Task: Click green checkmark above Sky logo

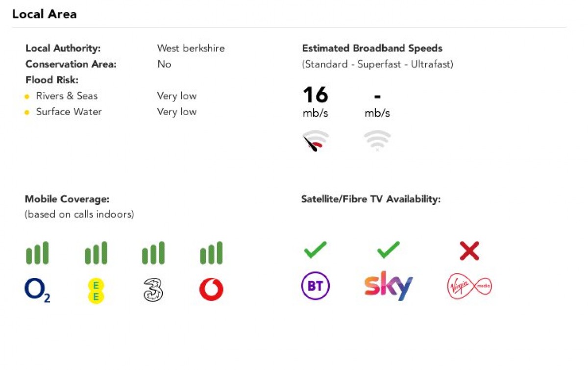Action: click(x=389, y=251)
